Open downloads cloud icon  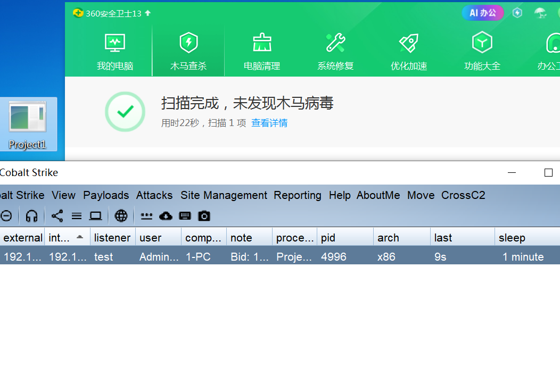[x=166, y=216]
